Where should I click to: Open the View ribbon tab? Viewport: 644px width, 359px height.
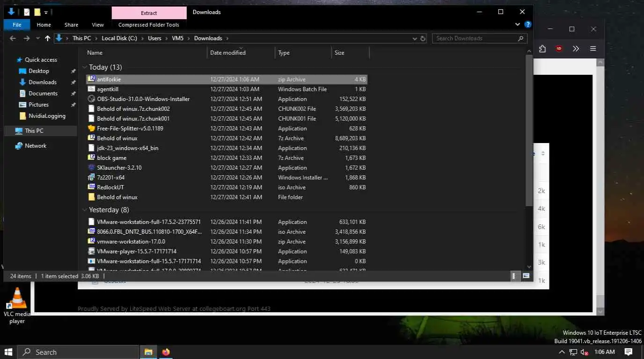(98, 25)
